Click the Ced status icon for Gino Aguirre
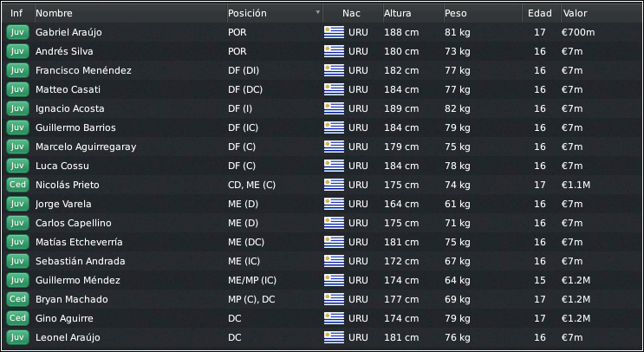The height and width of the screenshot is (352, 644). coord(17,318)
